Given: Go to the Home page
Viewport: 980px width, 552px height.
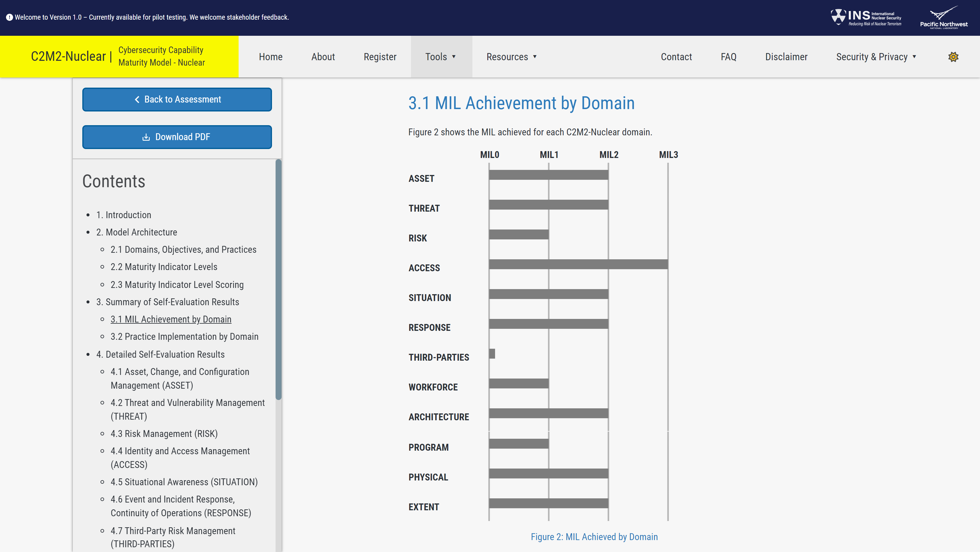Looking at the screenshot, I should pyautogui.click(x=270, y=57).
